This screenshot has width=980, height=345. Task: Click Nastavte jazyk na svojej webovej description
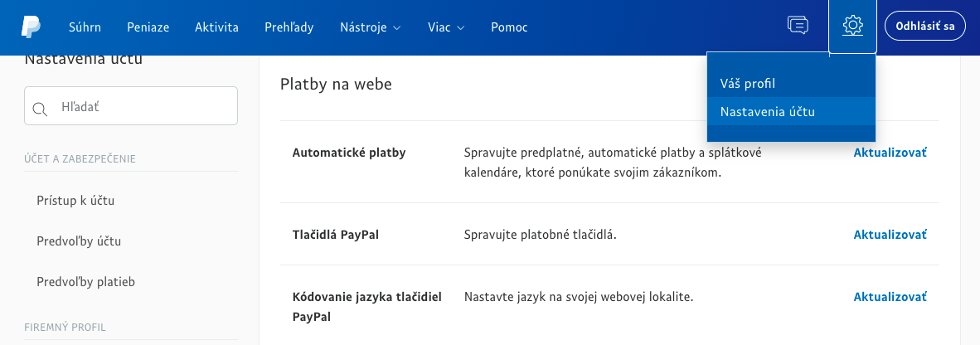tap(579, 297)
